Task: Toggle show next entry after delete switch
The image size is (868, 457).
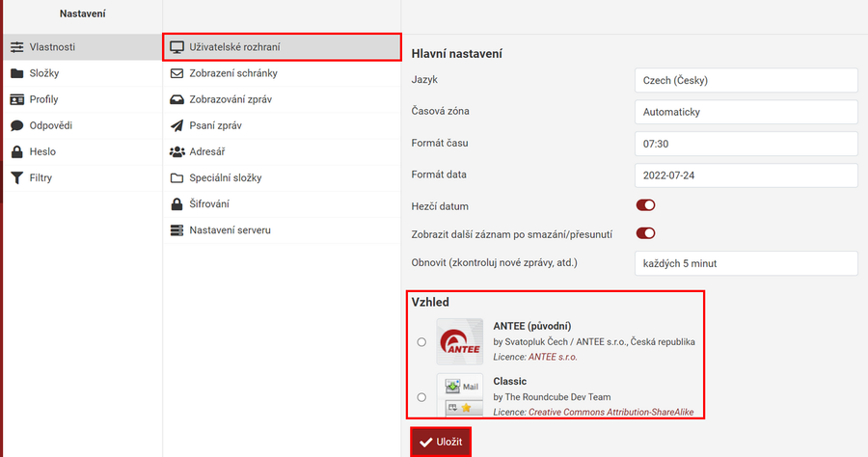Action: [645, 232]
